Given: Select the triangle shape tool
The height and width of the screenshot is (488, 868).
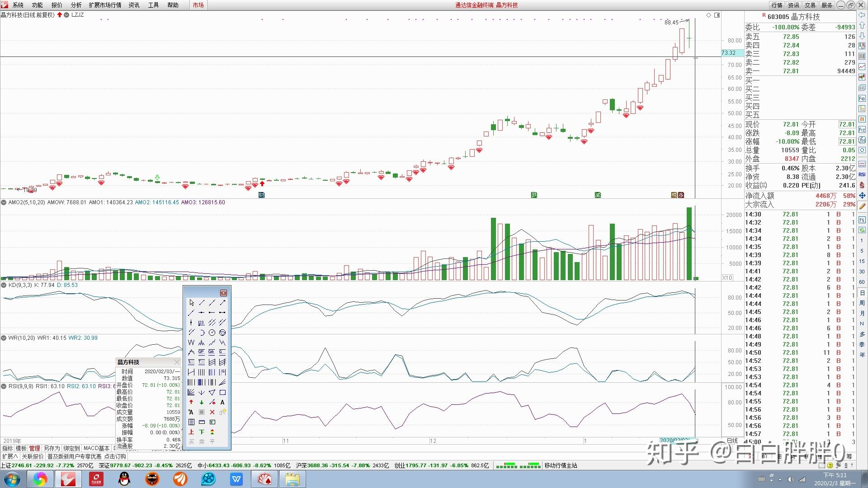Looking at the screenshot, I should (212, 392).
